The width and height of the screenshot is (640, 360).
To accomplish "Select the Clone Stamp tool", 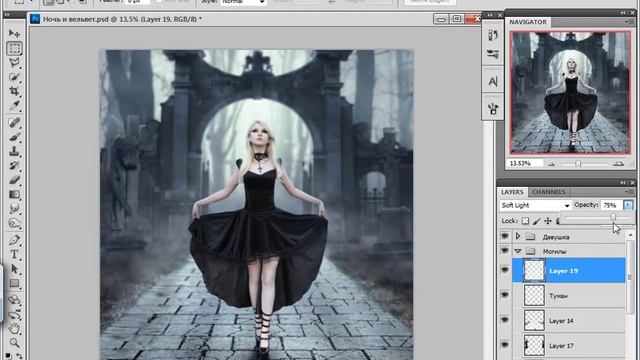I will pyautogui.click(x=14, y=151).
